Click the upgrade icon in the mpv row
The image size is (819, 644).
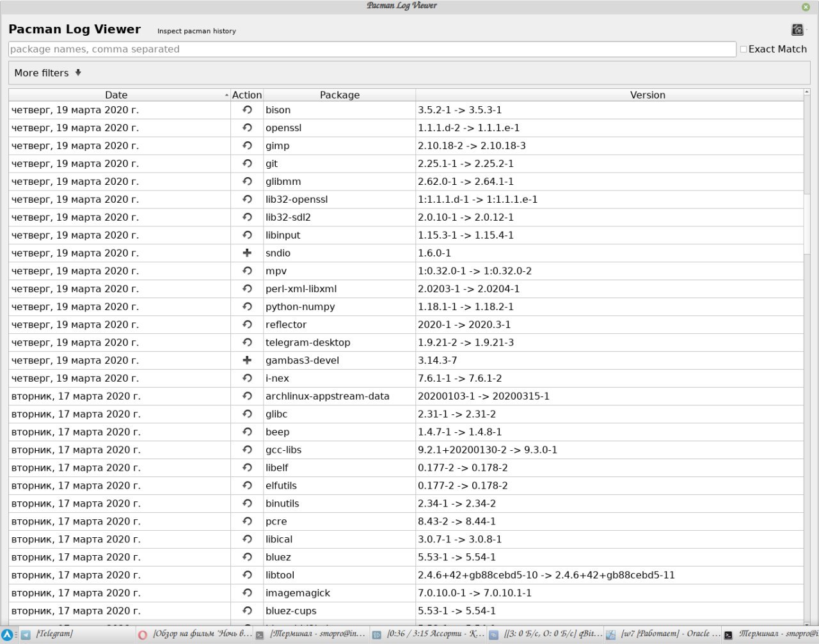(x=247, y=271)
